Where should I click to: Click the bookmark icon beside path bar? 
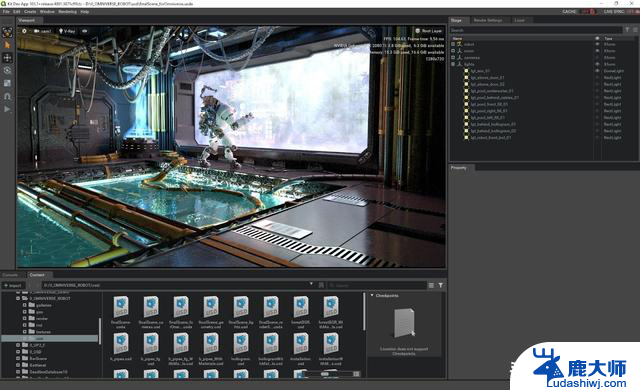[321, 286]
